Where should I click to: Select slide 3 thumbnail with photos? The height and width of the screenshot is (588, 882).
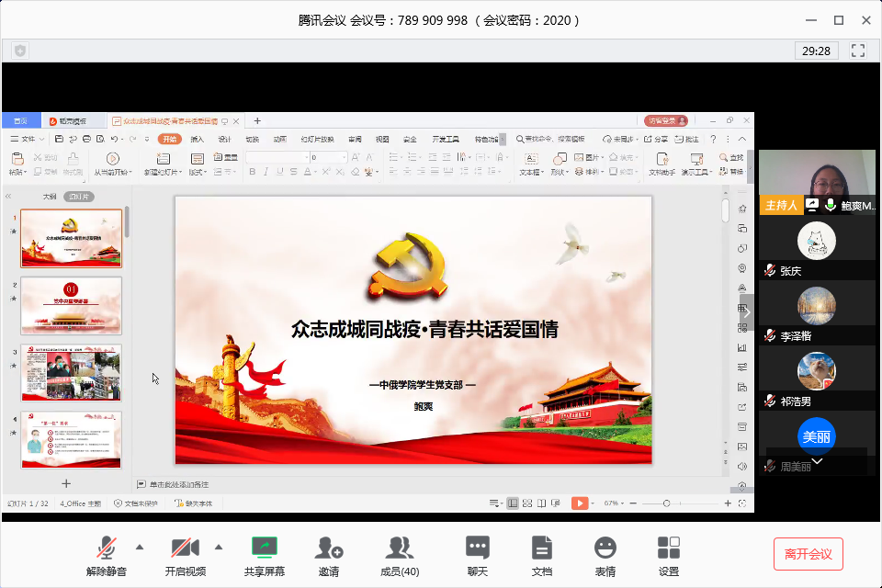click(72, 373)
